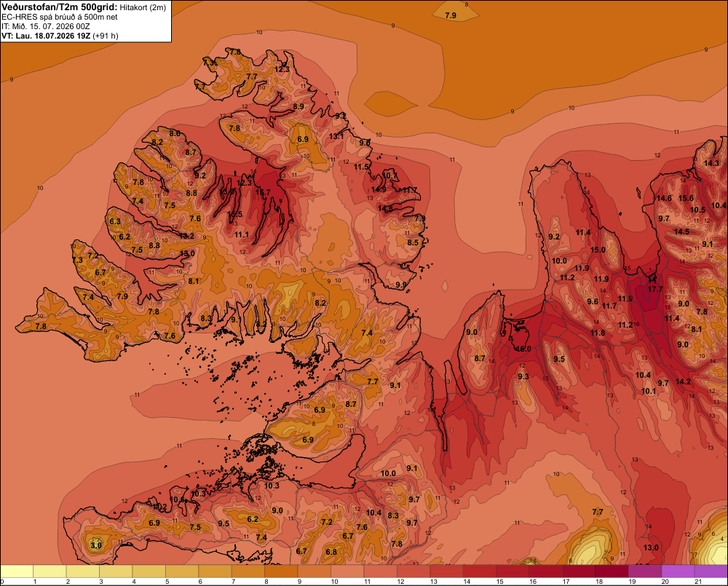The width and height of the screenshot is (728, 586).
Task: Select the 'EC-HRES spá brúuð á 500m net' line
Action: [59, 17]
